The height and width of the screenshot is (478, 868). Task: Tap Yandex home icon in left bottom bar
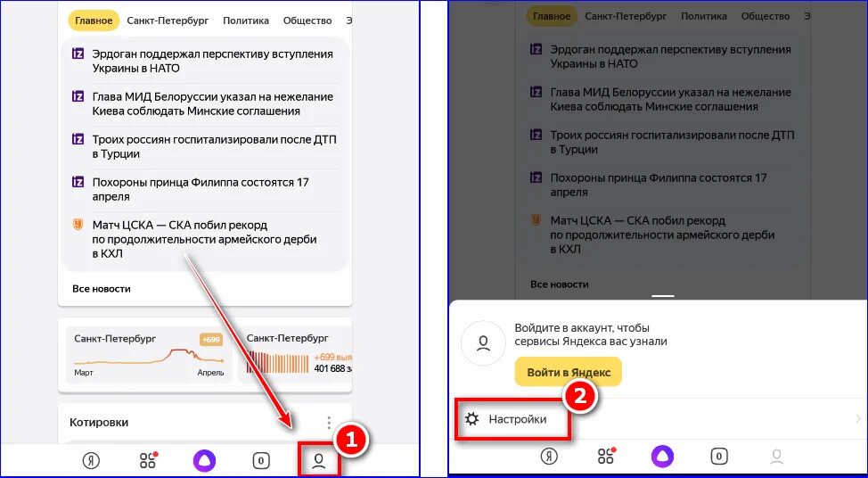tap(91, 460)
